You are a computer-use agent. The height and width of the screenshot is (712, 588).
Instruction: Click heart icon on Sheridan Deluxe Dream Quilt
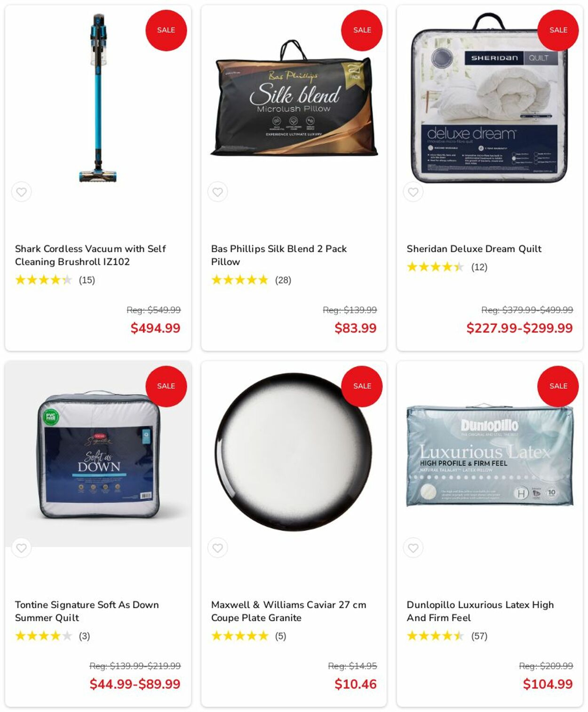pyautogui.click(x=413, y=192)
